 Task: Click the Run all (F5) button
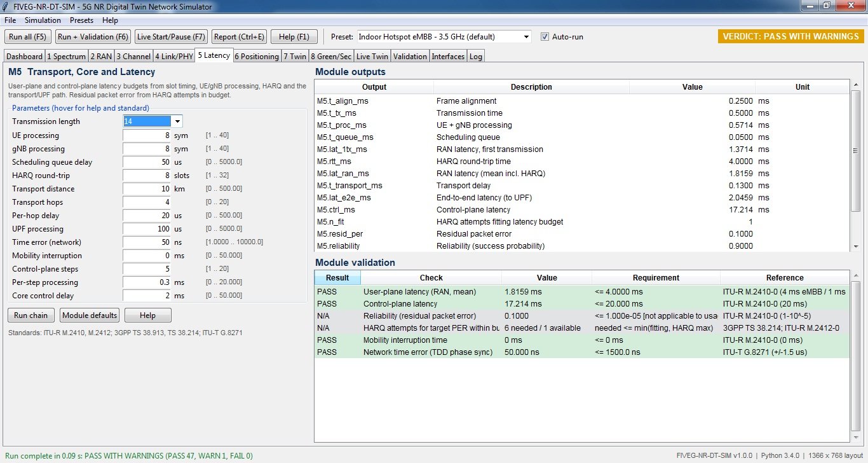[x=28, y=36]
